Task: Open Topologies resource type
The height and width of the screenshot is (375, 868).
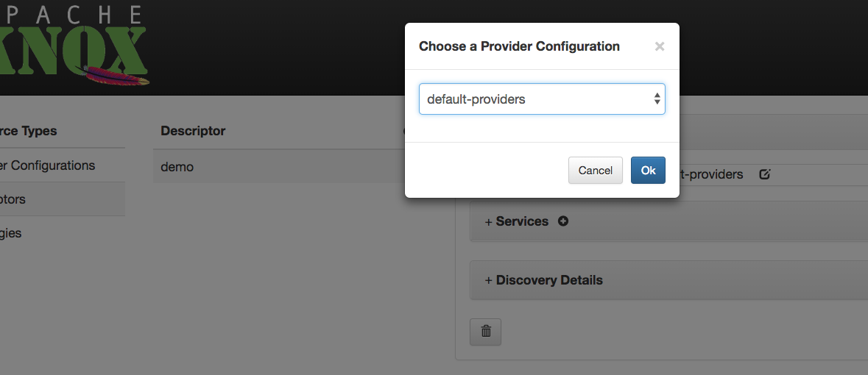Action: coord(11,233)
